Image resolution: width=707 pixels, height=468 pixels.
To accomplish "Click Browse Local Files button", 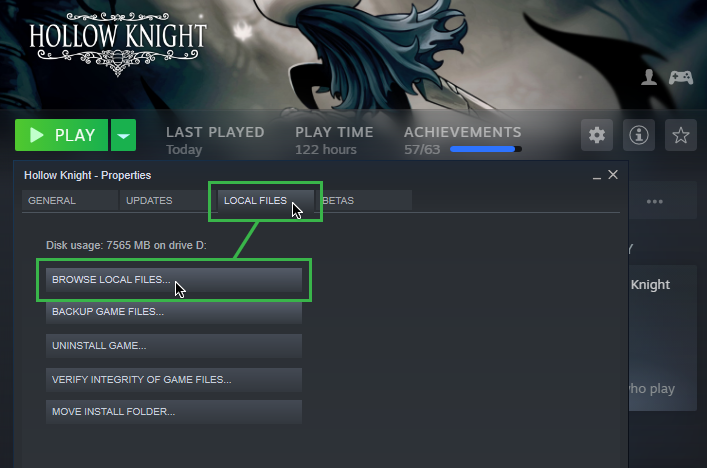I will click(174, 280).
